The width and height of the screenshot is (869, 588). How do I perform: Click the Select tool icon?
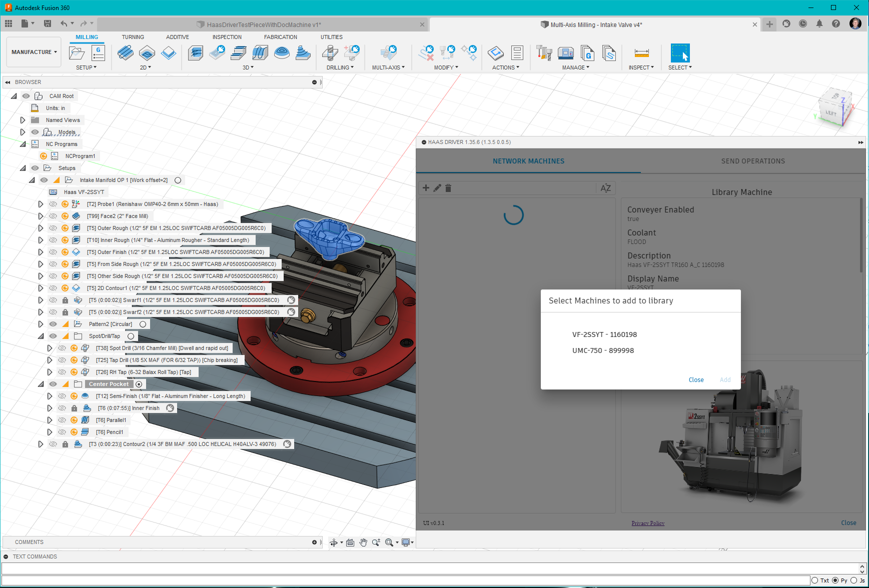[x=680, y=52]
